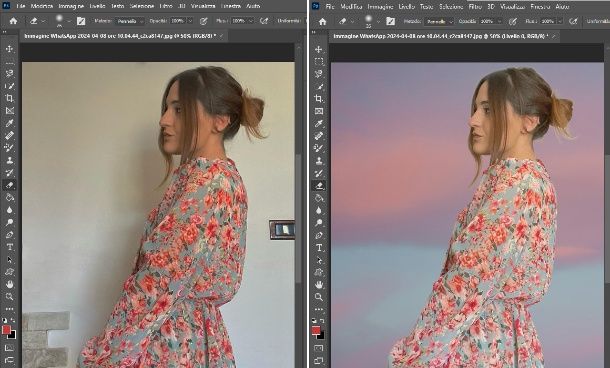Select the Shape tool in right window

tap(319, 272)
